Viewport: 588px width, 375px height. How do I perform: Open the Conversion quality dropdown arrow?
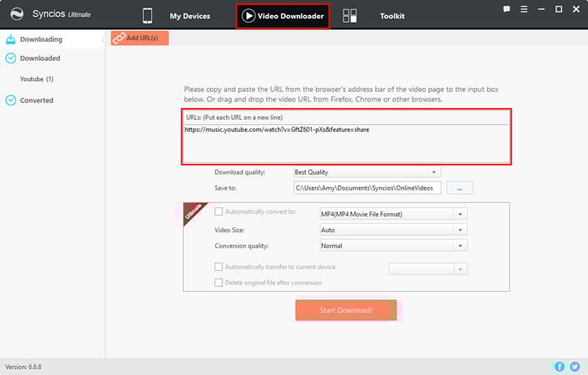(460, 246)
